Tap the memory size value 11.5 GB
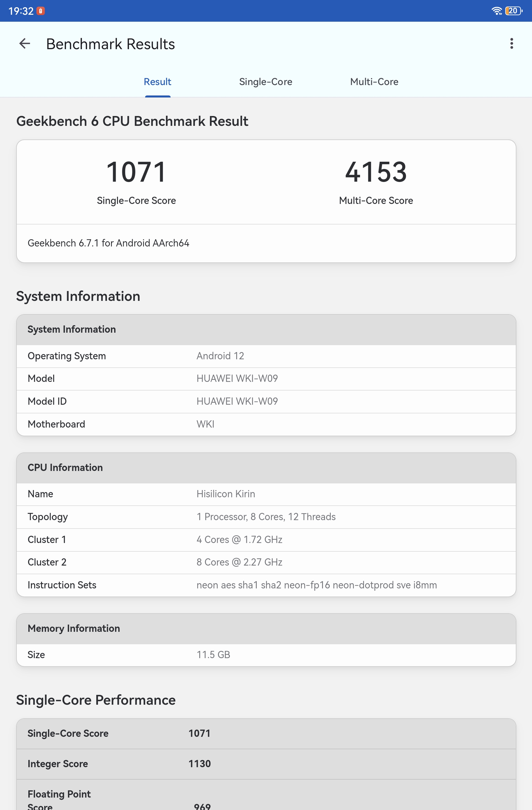532x810 pixels. (213, 655)
